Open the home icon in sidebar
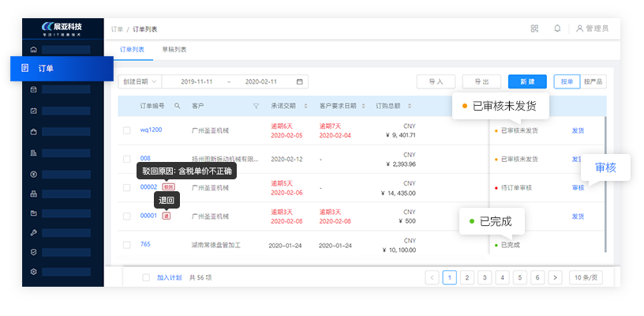Screen dimensions: 644x316 coord(34,50)
